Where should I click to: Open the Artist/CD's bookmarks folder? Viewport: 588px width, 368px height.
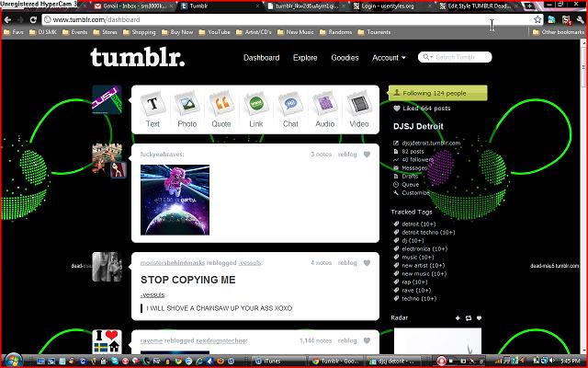pos(254,32)
